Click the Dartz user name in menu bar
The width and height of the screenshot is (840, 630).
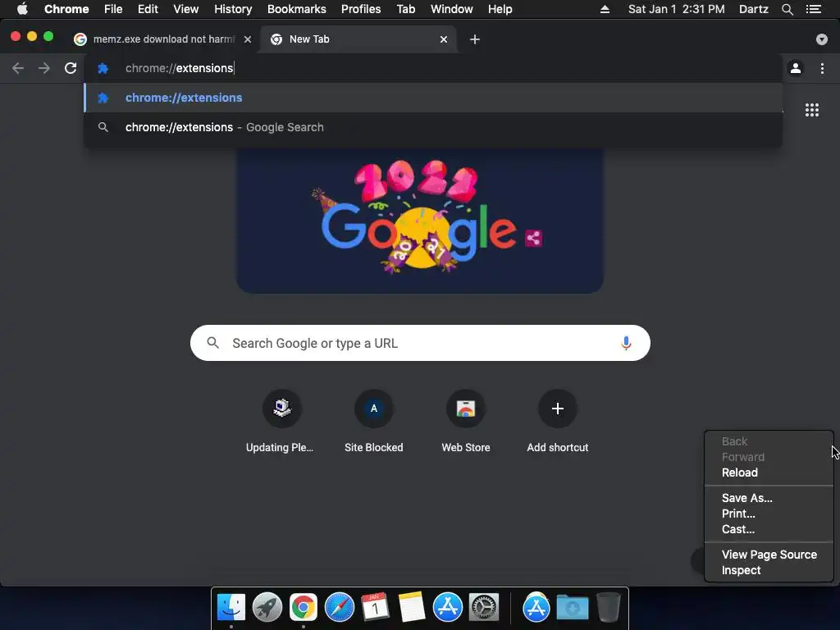(x=753, y=9)
